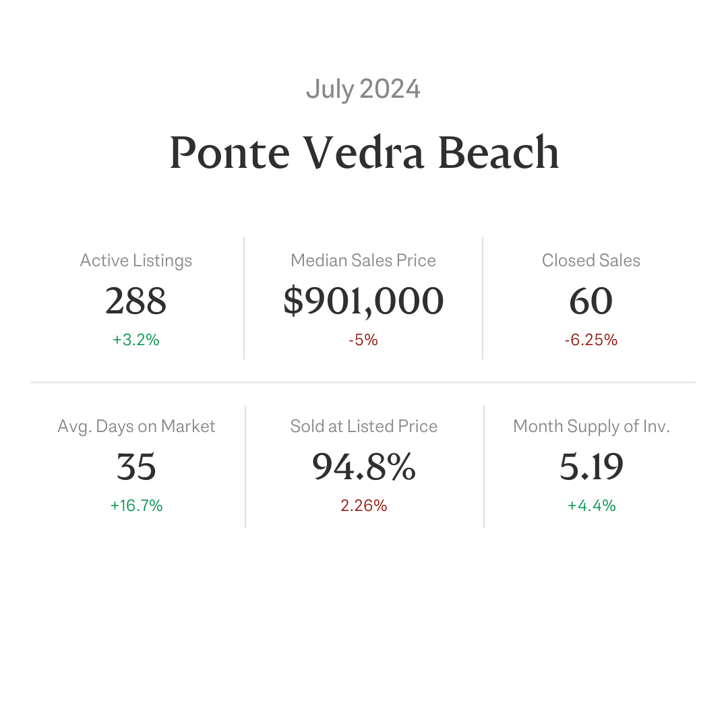The image size is (728, 728).
Task: Click the 35 days on market value
Action: [x=136, y=466]
